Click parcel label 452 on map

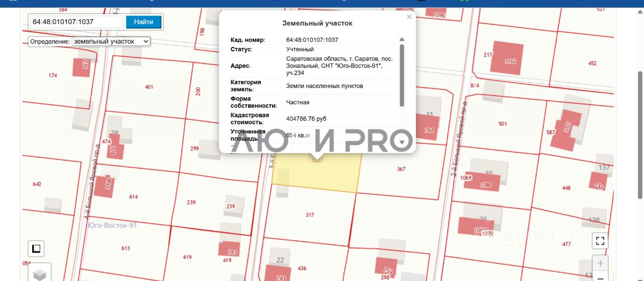(x=592, y=63)
